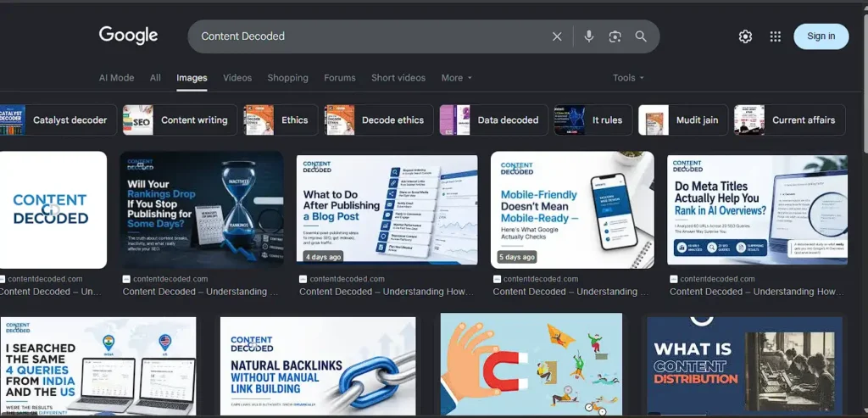Image resolution: width=868 pixels, height=418 pixels.
Task: Click contentdecoded.com under meta titles image
Action: (x=717, y=279)
